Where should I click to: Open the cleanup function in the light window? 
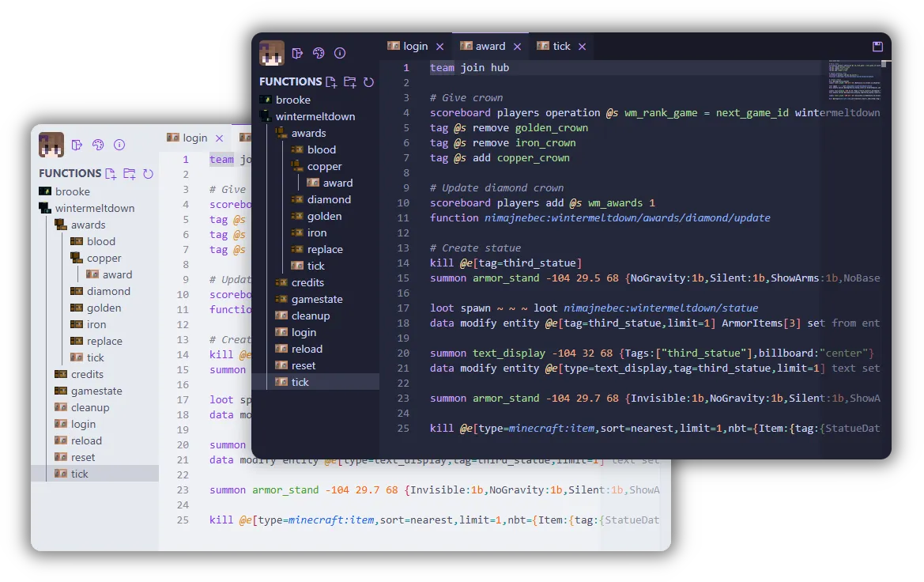click(89, 407)
